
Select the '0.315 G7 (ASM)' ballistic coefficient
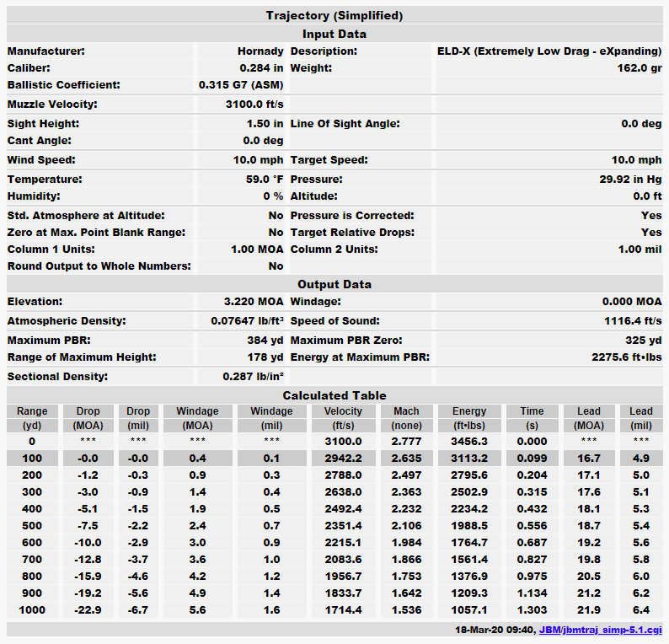pyautogui.click(x=241, y=85)
